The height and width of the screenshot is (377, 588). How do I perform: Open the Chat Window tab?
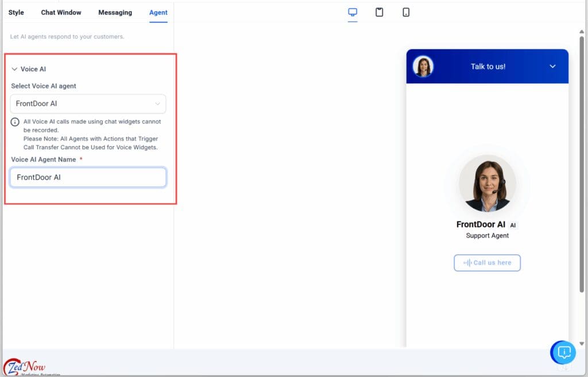pyautogui.click(x=61, y=12)
